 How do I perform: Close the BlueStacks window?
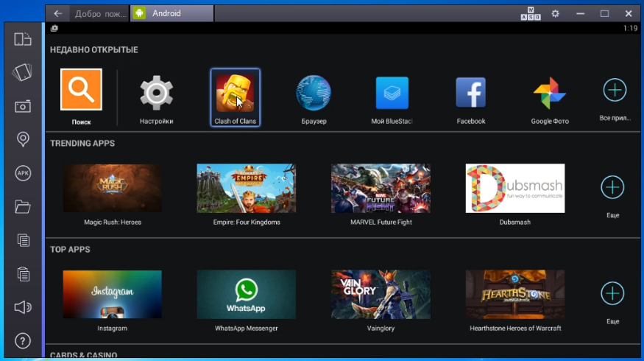(x=629, y=13)
